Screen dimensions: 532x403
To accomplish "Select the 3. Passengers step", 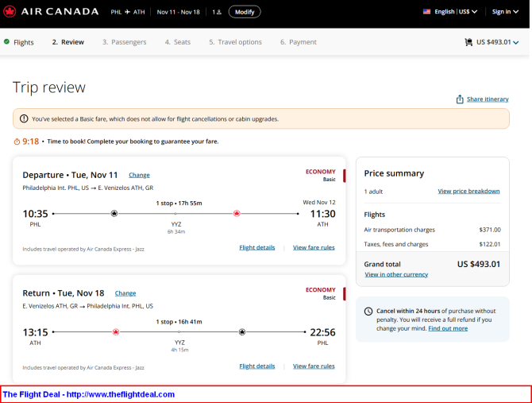I will (x=124, y=42).
